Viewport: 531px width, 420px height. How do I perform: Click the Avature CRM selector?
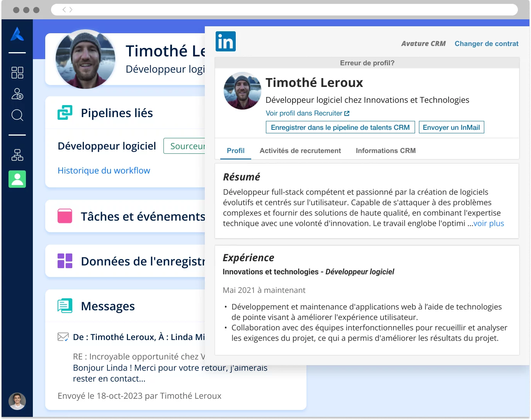point(423,43)
